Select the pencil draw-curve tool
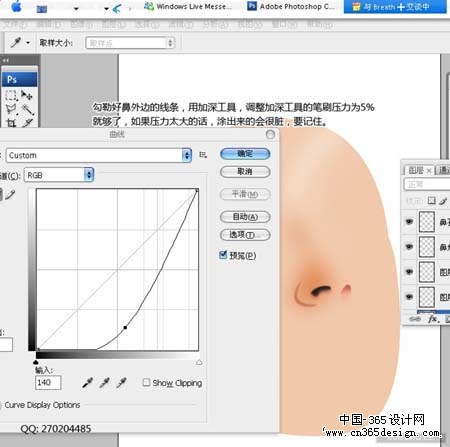 10,194
